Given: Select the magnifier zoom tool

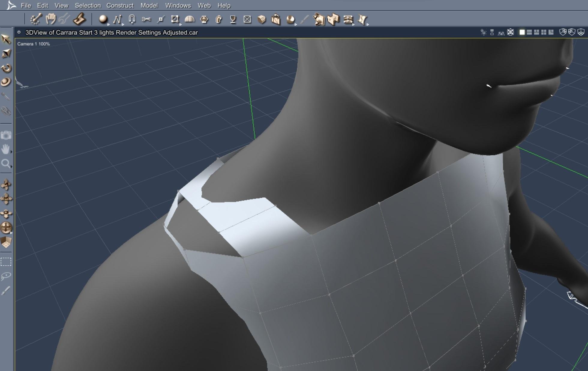Looking at the screenshot, I should (x=6, y=163).
